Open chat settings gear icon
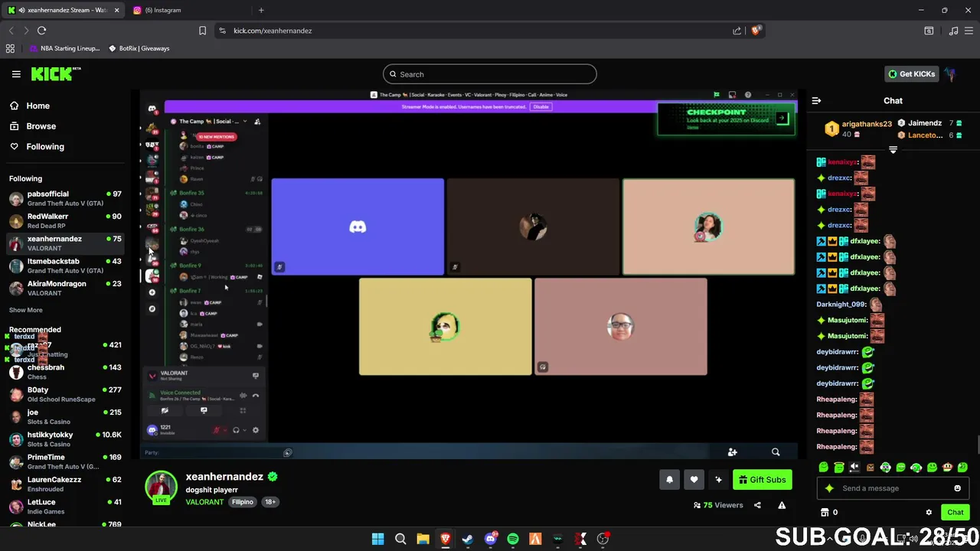 click(929, 513)
